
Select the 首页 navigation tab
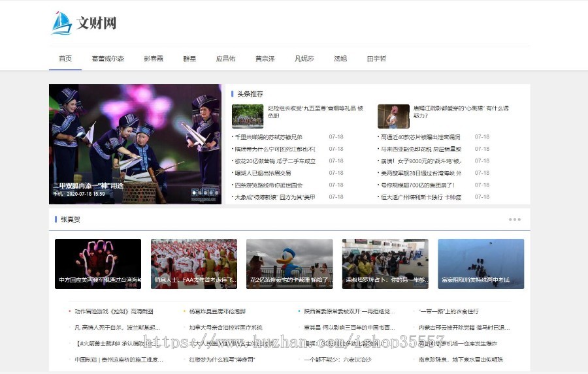(x=65, y=59)
